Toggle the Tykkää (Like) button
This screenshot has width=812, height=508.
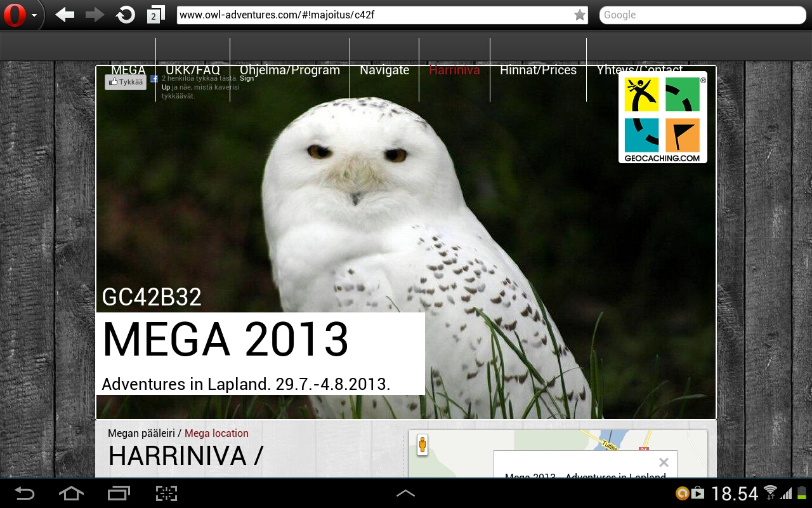coord(126,82)
